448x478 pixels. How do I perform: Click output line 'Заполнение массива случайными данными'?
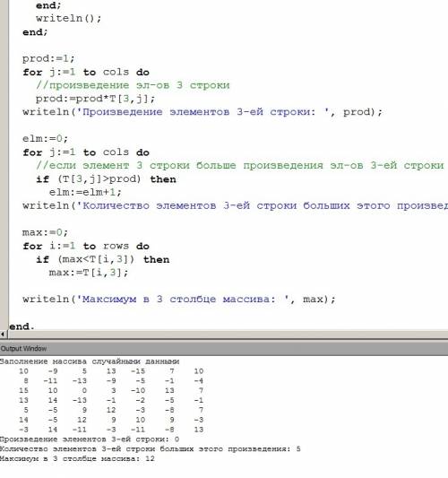tap(90, 361)
